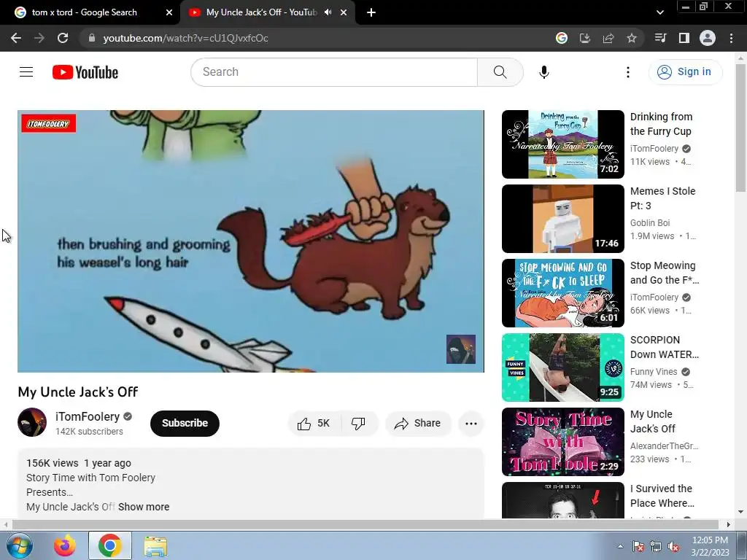Expand description with Show more
The width and height of the screenshot is (747, 560).
tap(144, 507)
